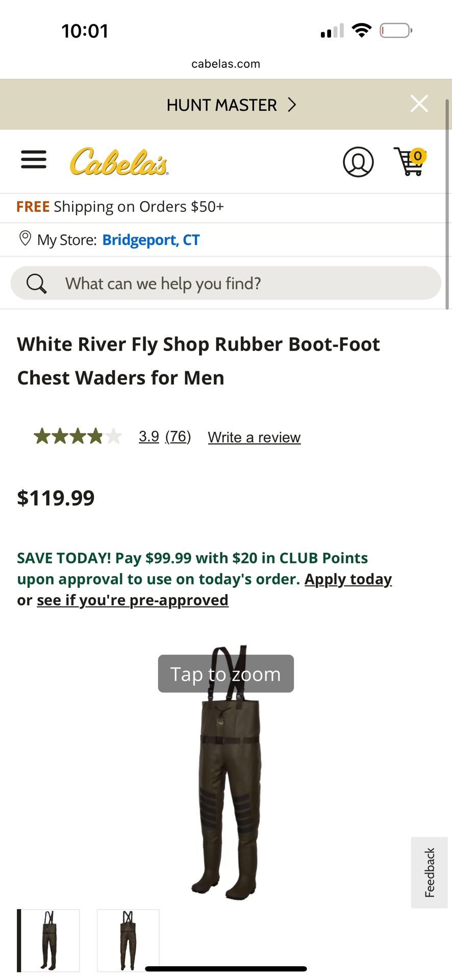
Task: Tap the store location pin icon
Action: pyautogui.click(x=24, y=238)
